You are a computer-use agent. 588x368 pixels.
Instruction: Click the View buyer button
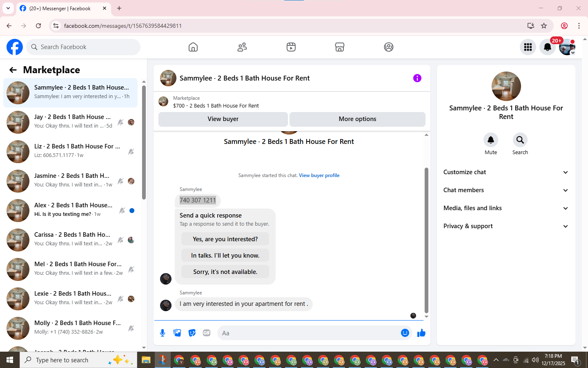pyautogui.click(x=223, y=119)
